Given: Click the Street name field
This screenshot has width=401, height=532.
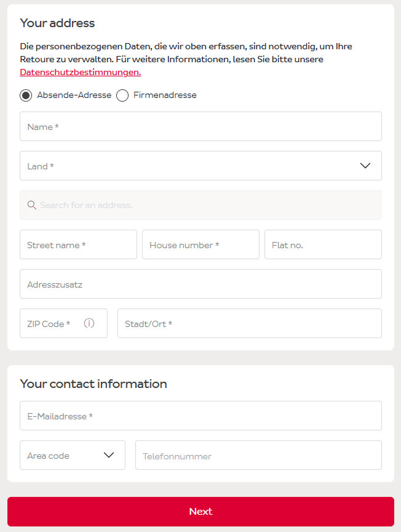Looking at the screenshot, I should coord(78,244).
